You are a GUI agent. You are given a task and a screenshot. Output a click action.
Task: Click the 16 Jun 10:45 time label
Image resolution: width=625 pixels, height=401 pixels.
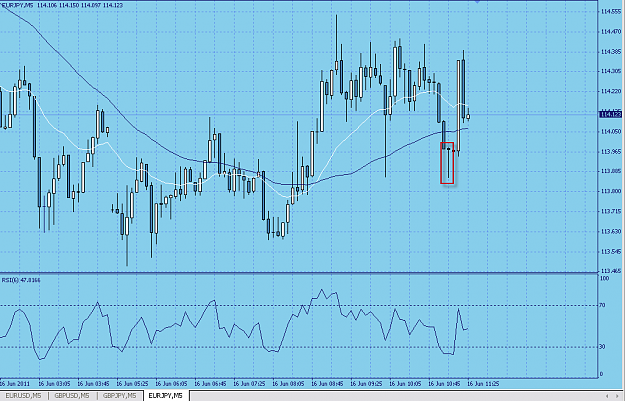click(445, 384)
